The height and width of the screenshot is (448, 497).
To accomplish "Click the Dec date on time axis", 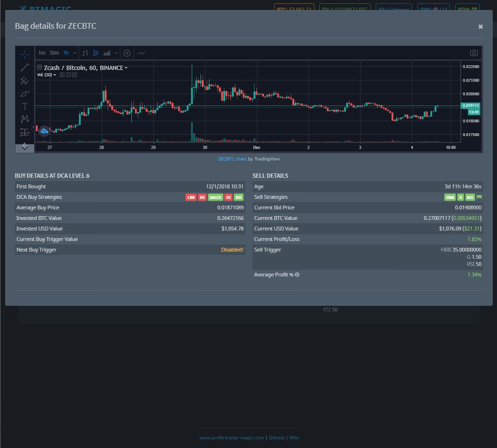I will (x=257, y=147).
